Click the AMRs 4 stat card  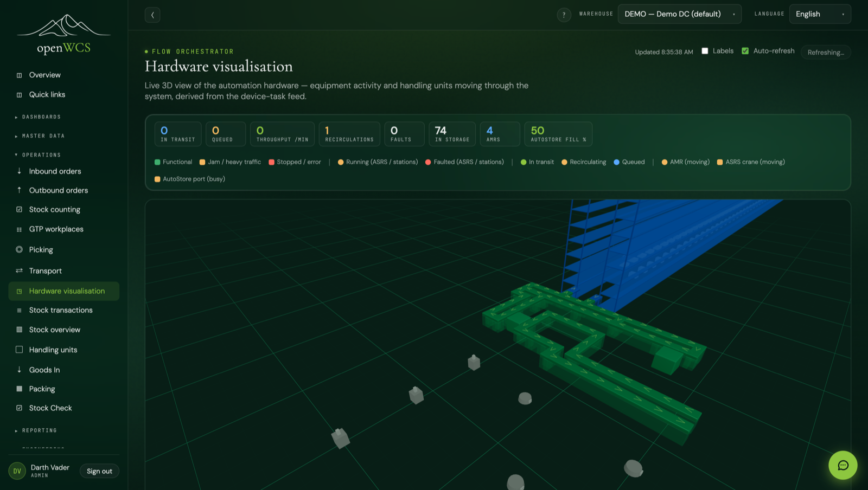point(500,134)
